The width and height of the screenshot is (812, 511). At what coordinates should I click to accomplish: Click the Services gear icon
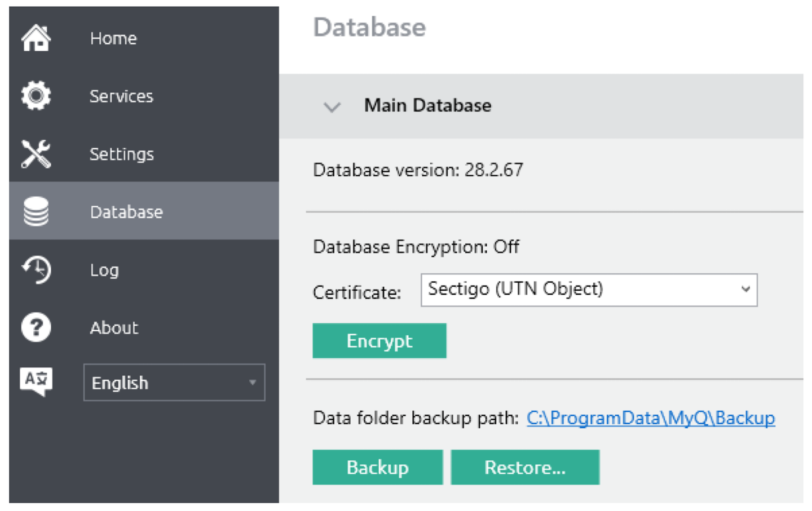click(36, 96)
